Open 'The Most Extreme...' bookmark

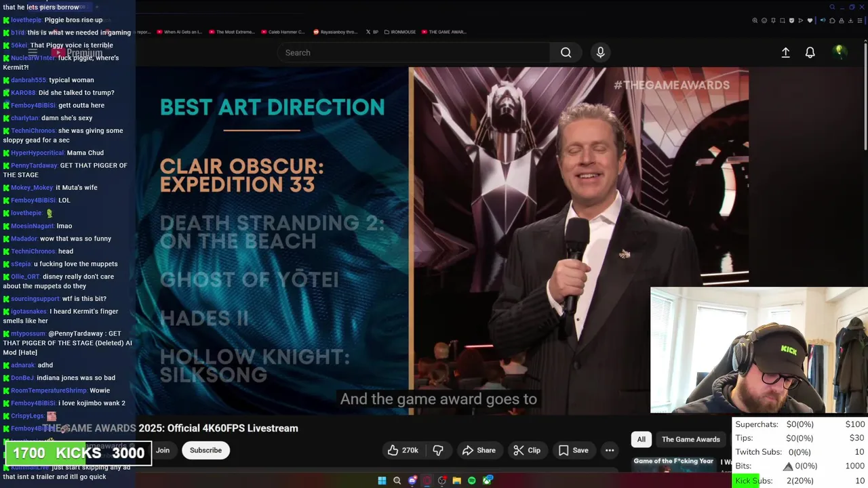click(231, 32)
